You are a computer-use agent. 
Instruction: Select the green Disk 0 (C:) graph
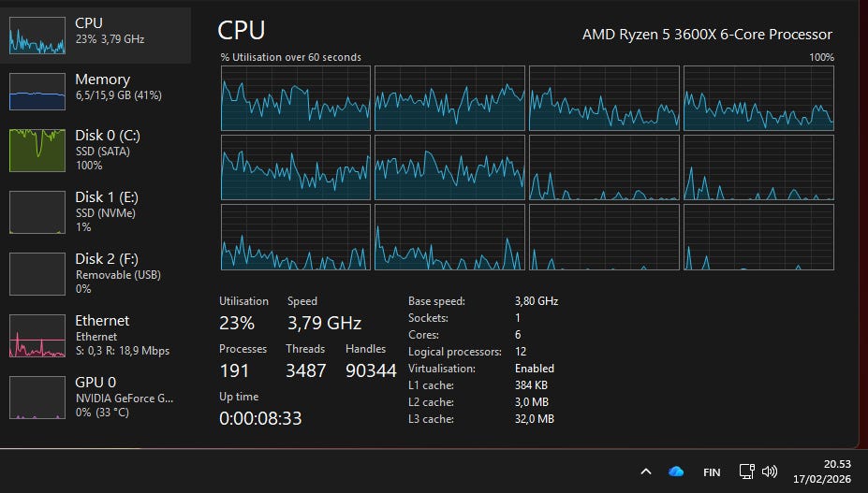click(37, 150)
